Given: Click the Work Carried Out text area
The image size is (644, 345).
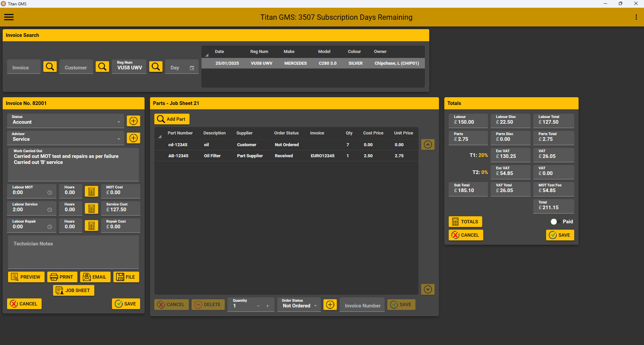Looking at the screenshot, I should (73, 164).
